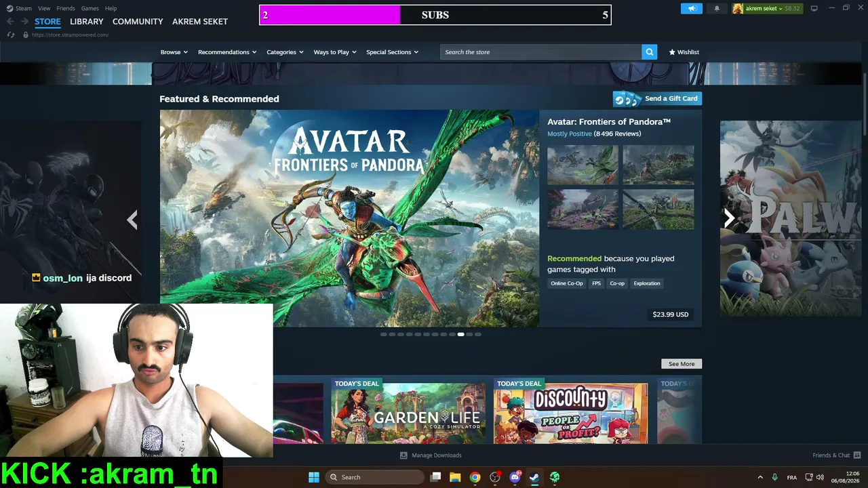Expand the Browse dropdown
Image resolution: width=868 pixels, height=488 pixels.
[174, 52]
